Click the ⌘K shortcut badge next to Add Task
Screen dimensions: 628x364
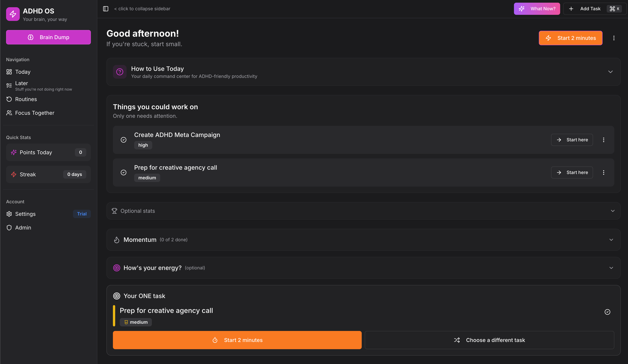615,9
